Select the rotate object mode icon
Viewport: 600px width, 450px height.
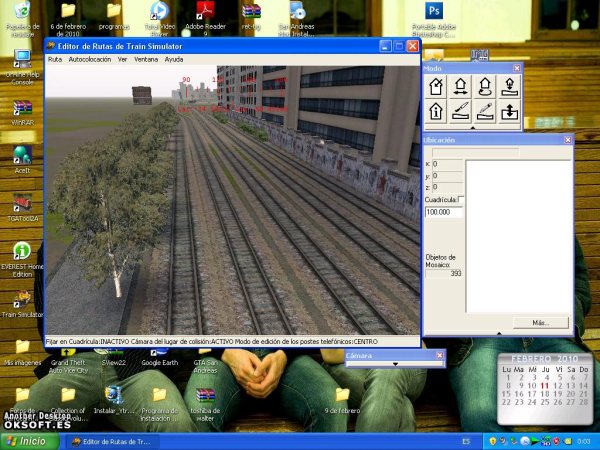(486, 86)
